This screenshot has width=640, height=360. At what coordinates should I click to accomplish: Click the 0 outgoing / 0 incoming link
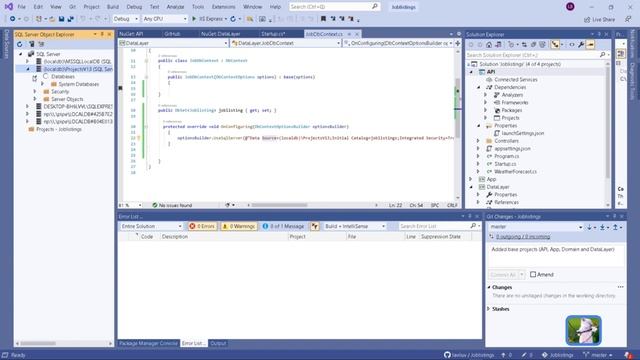[x=523, y=237]
